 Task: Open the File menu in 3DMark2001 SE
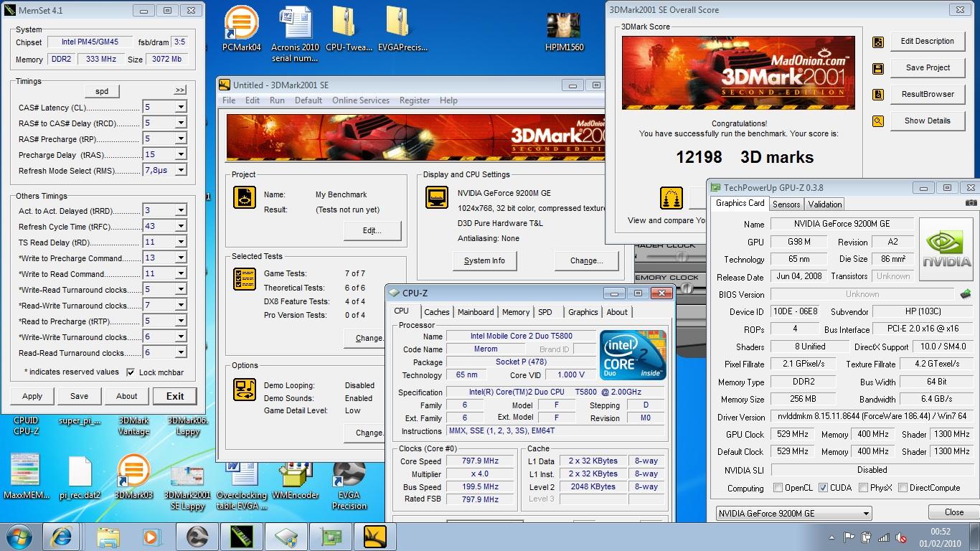(x=229, y=100)
